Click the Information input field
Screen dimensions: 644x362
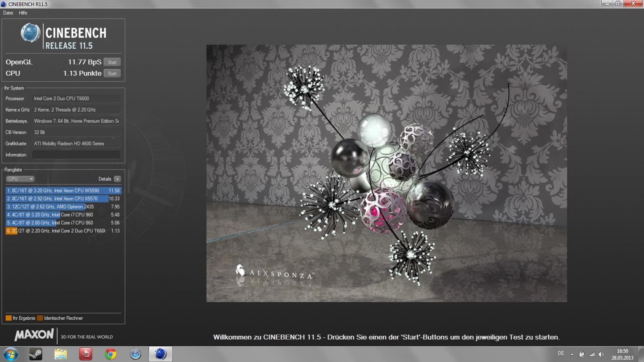click(x=77, y=155)
